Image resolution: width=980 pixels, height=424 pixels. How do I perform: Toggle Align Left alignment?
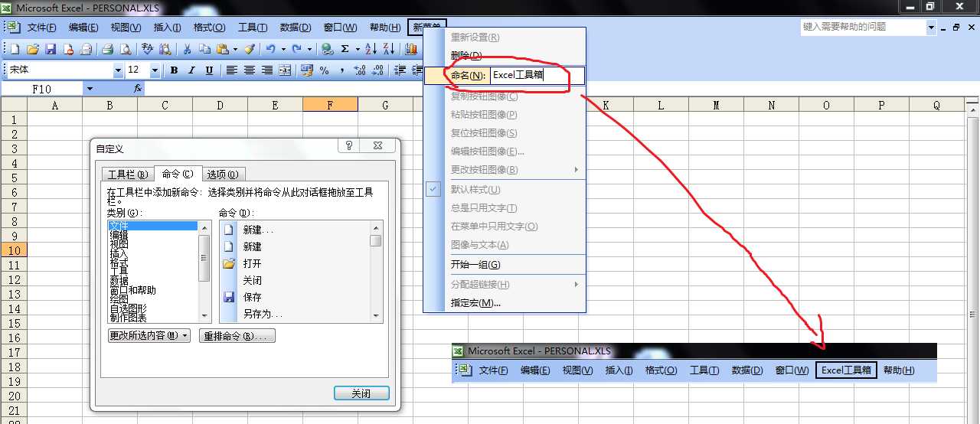[231, 70]
